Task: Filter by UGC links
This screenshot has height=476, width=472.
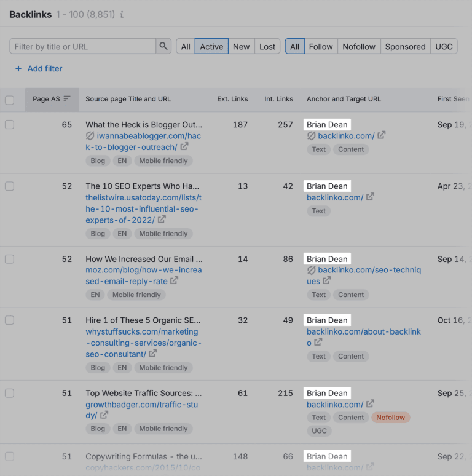Action: tap(444, 46)
